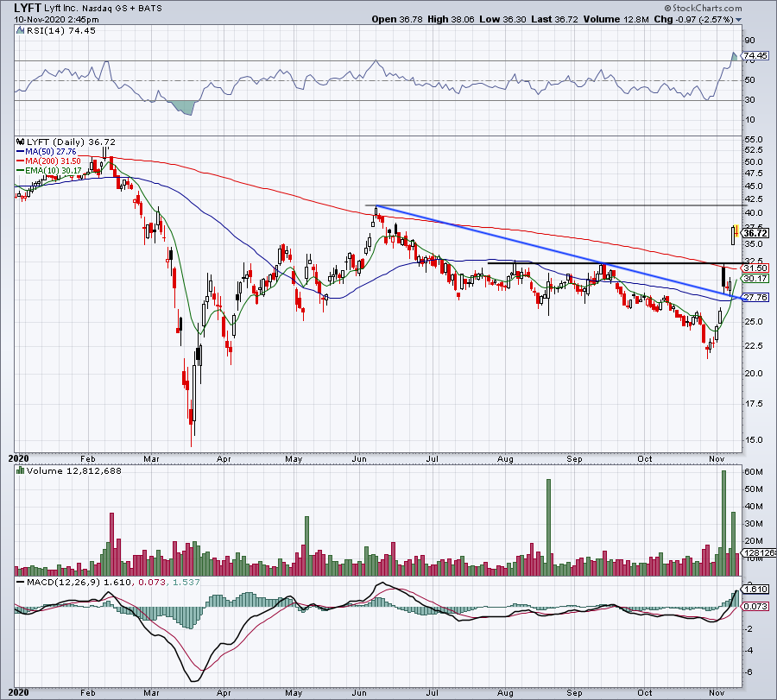Click the High 38.06 value
The height and width of the screenshot is (700, 777).
coord(451,19)
